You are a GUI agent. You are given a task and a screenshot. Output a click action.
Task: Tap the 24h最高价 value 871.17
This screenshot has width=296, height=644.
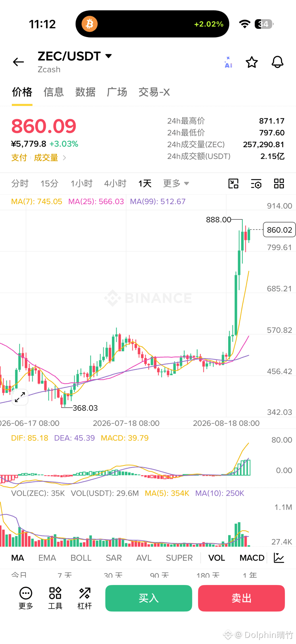click(272, 121)
